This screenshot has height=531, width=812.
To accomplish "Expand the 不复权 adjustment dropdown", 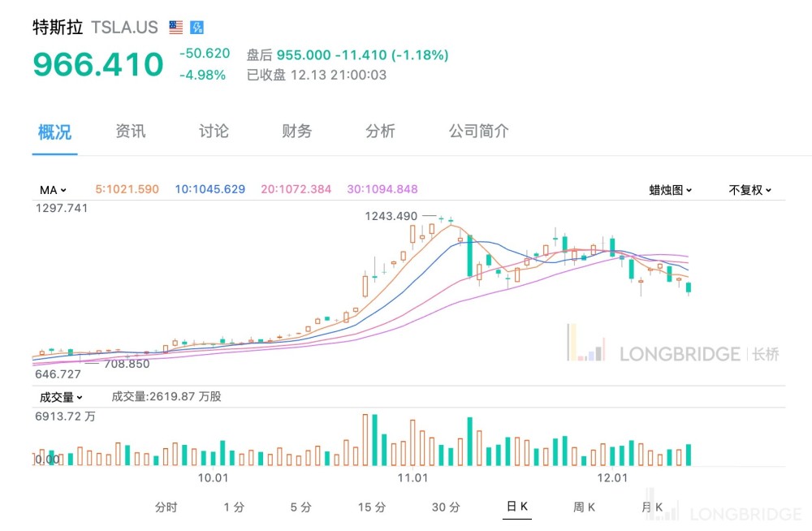I will point(749,190).
